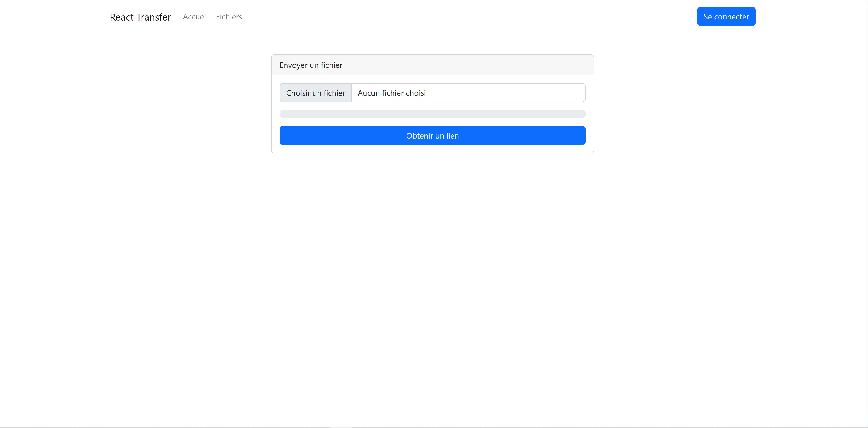Generate a share link with blue button
Viewport: 868px width, 428px height.
coord(432,136)
